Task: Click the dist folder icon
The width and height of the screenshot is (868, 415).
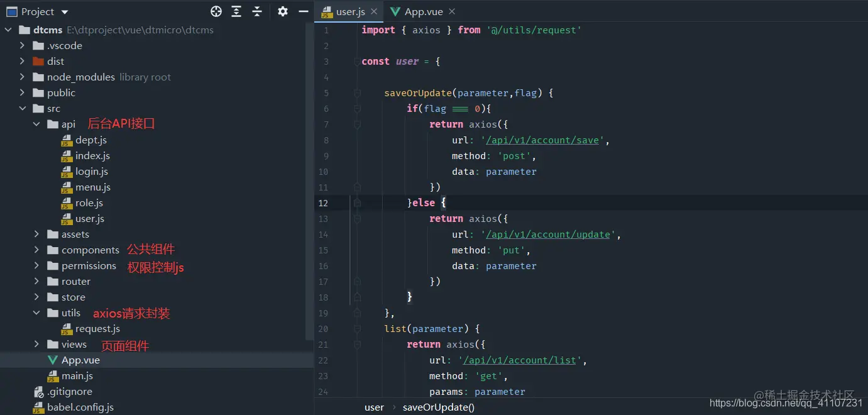Action: (39, 61)
